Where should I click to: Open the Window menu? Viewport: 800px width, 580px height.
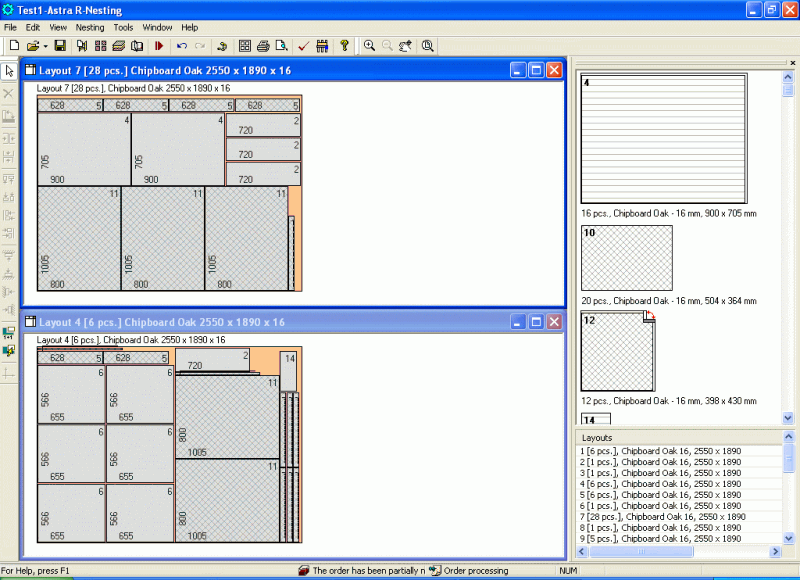point(157,27)
